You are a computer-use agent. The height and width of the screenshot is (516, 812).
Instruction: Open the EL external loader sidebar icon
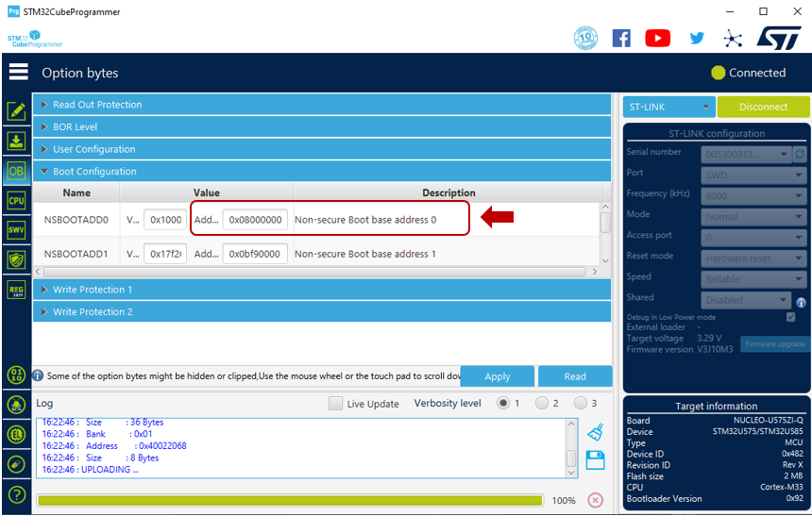[x=16, y=434]
